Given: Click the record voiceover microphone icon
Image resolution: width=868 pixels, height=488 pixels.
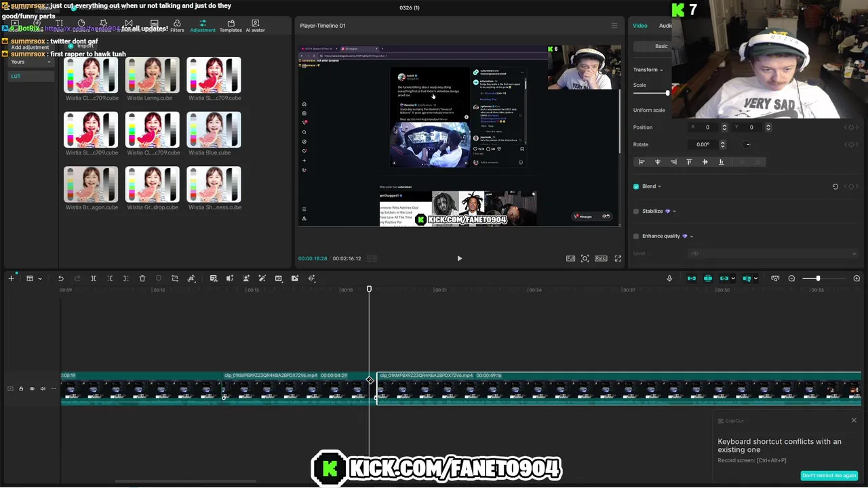Looking at the screenshot, I should (669, 279).
